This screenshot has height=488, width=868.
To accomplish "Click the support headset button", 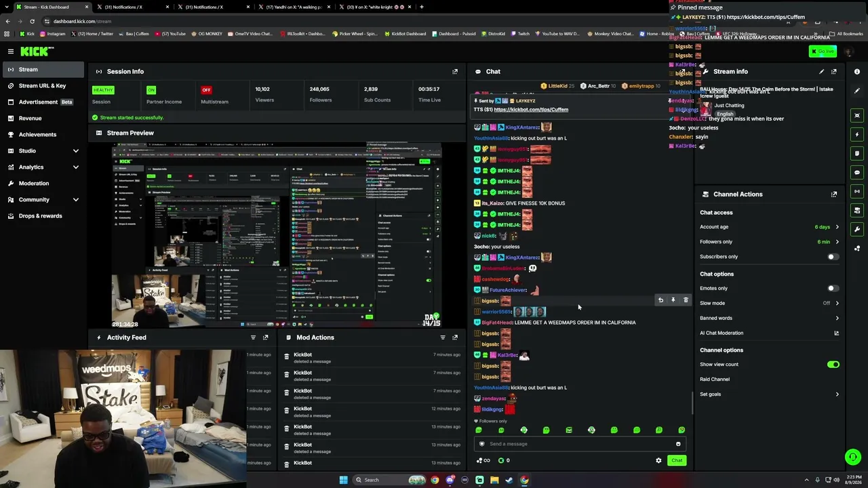I will pos(853,457).
